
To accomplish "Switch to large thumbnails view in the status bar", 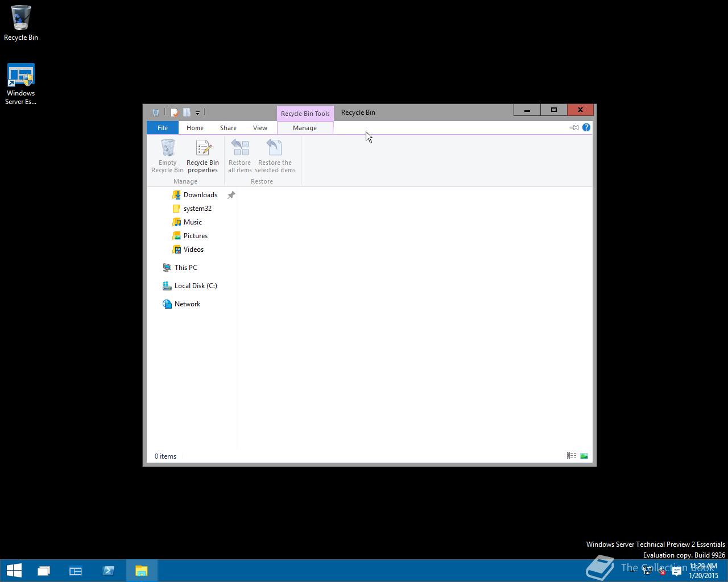I will point(584,456).
